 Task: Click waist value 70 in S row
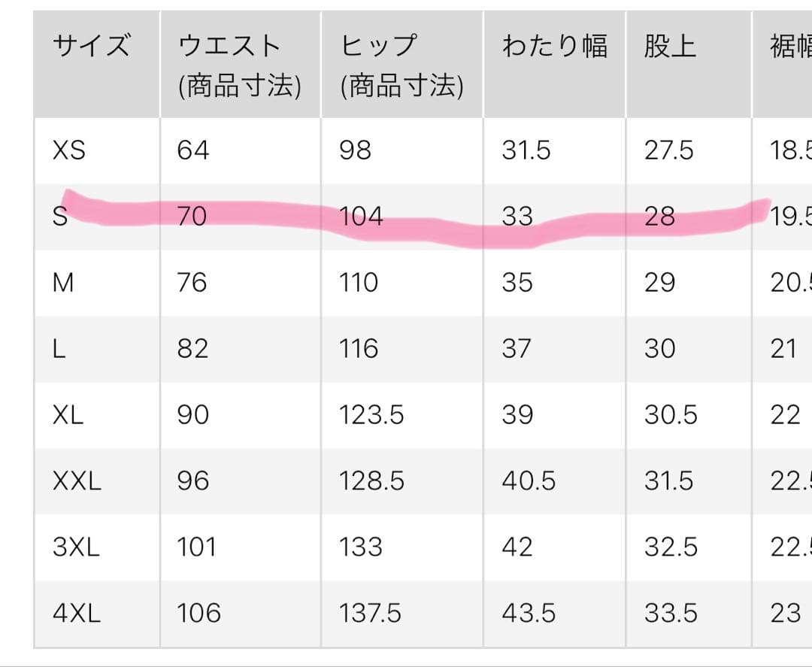tap(192, 216)
